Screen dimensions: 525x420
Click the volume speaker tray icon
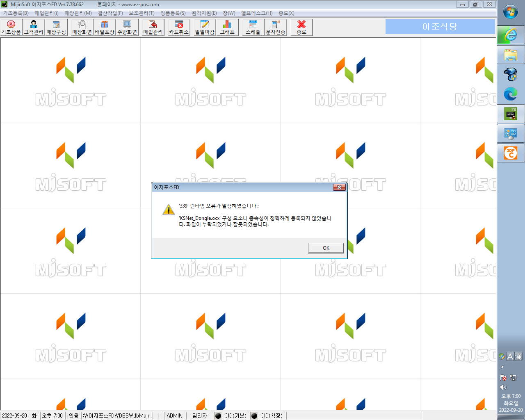(503, 387)
